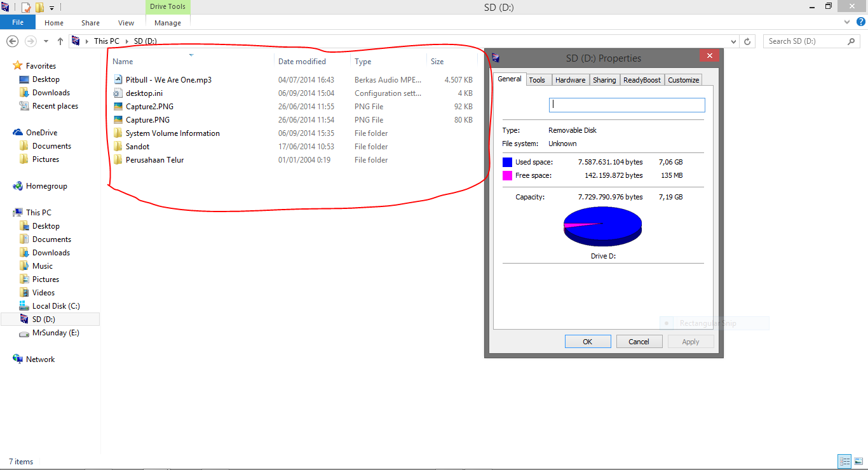The height and width of the screenshot is (470, 868).
Task: Click OK in the Properties dialog
Action: [x=588, y=342]
